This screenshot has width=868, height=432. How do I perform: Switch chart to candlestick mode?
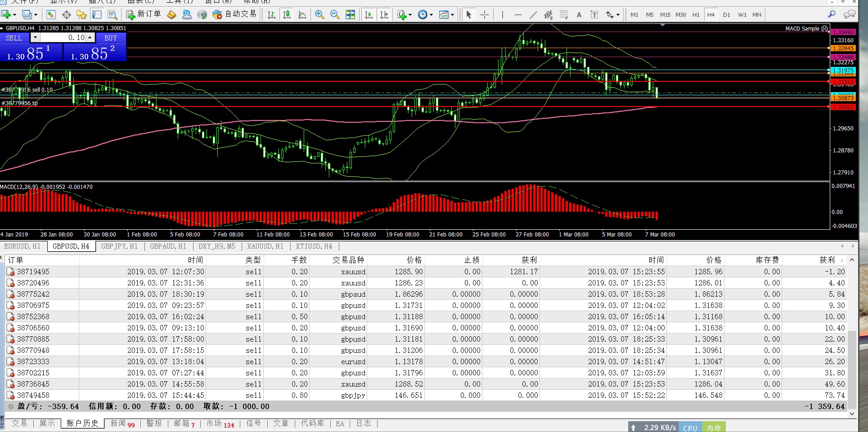coord(287,14)
